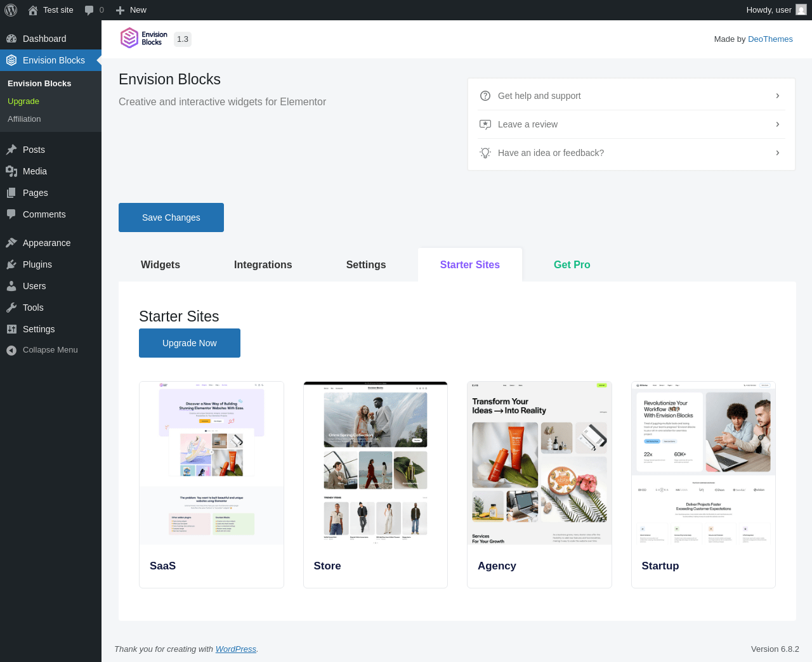Click the Comments bubble icon in sidebar
The height and width of the screenshot is (662, 812).
tap(11, 214)
